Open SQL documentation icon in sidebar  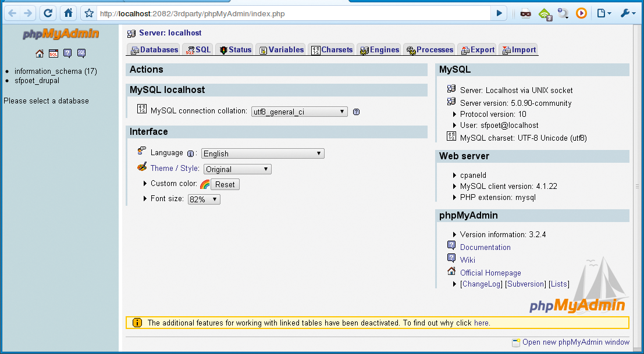click(81, 53)
